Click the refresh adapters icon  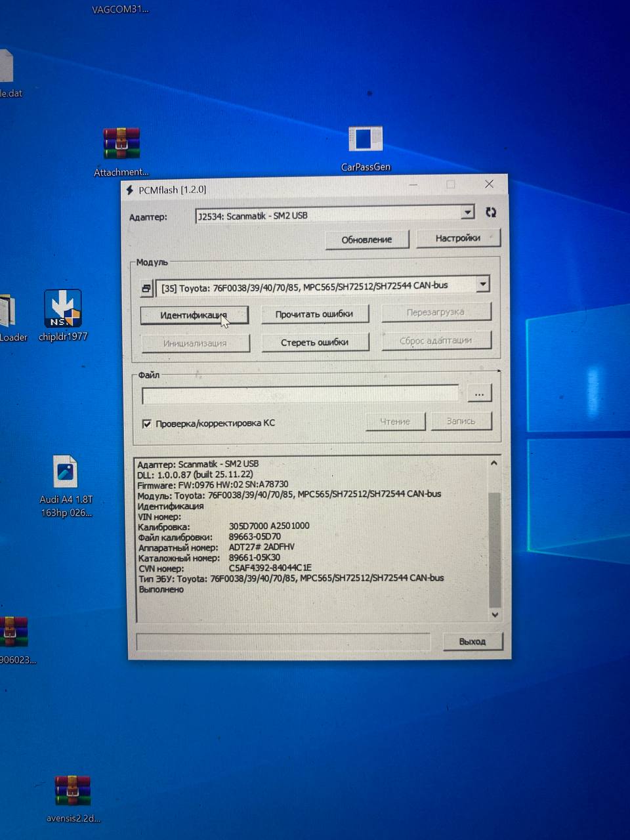(490, 213)
